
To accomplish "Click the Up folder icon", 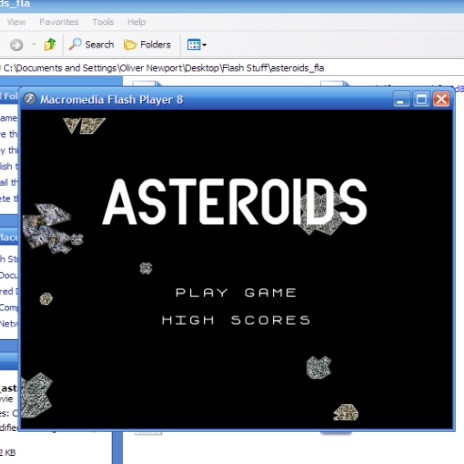I will 50,44.
